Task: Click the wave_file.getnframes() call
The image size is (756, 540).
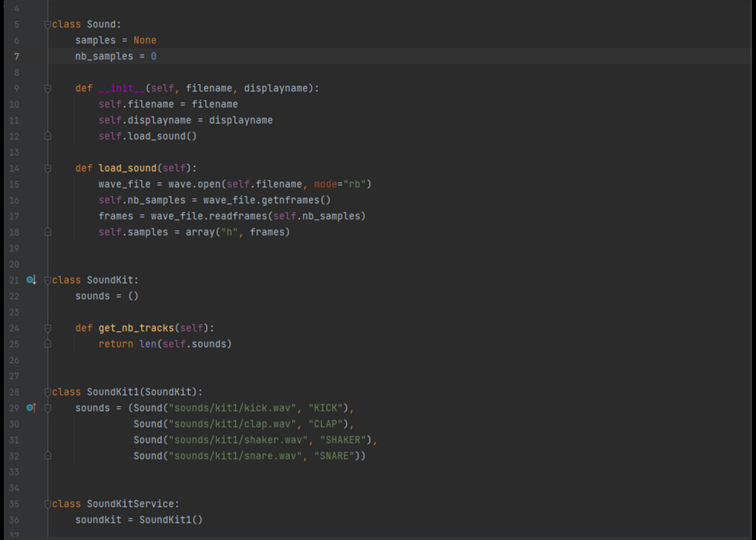Action: click(x=267, y=200)
